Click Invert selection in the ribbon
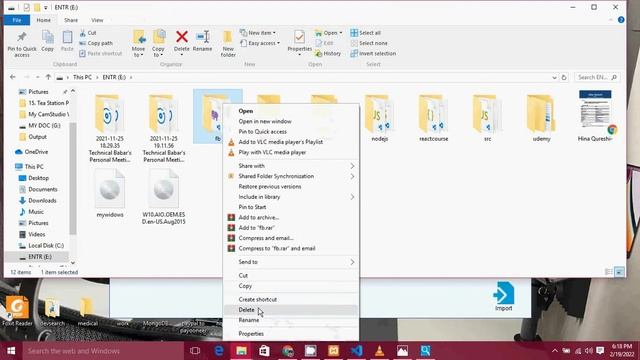 pos(373,53)
